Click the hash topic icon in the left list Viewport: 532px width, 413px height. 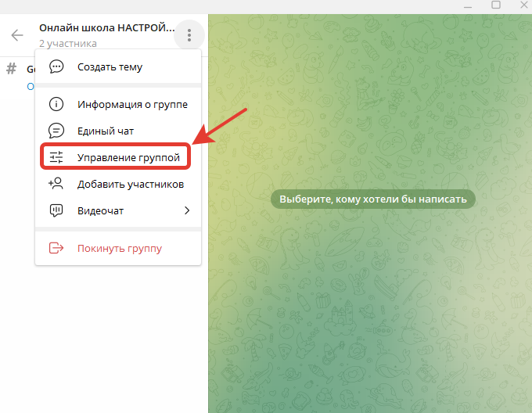pyautogui.click(x=11, y=69)
